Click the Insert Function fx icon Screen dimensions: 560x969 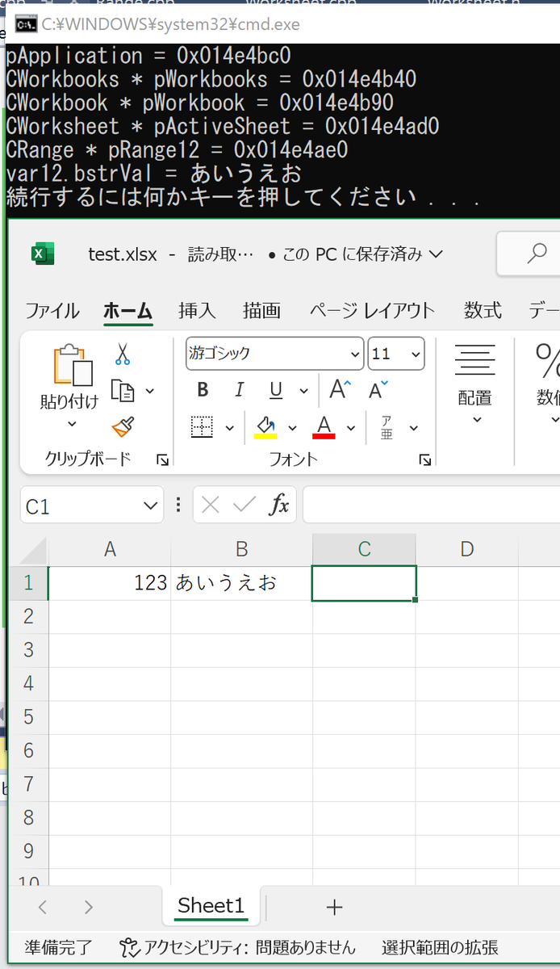tap(279, 505)
